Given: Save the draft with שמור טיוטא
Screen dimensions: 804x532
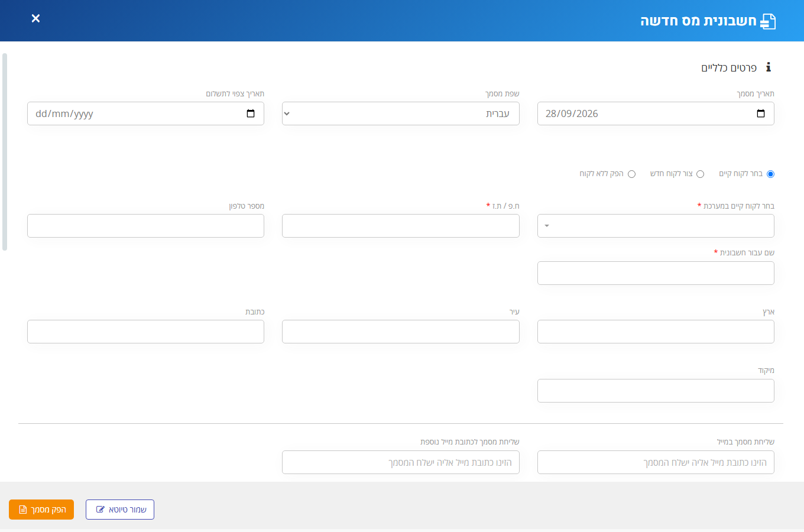Looking at the screenshot, I should click(120, 510).
